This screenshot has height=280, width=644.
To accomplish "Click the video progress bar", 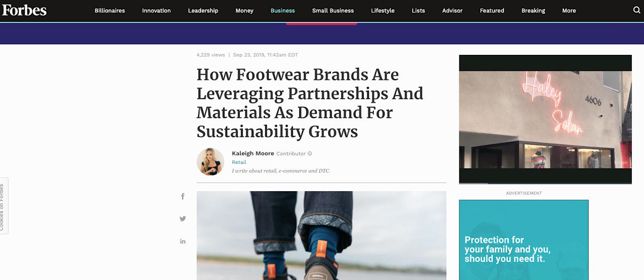I will 545,183.
